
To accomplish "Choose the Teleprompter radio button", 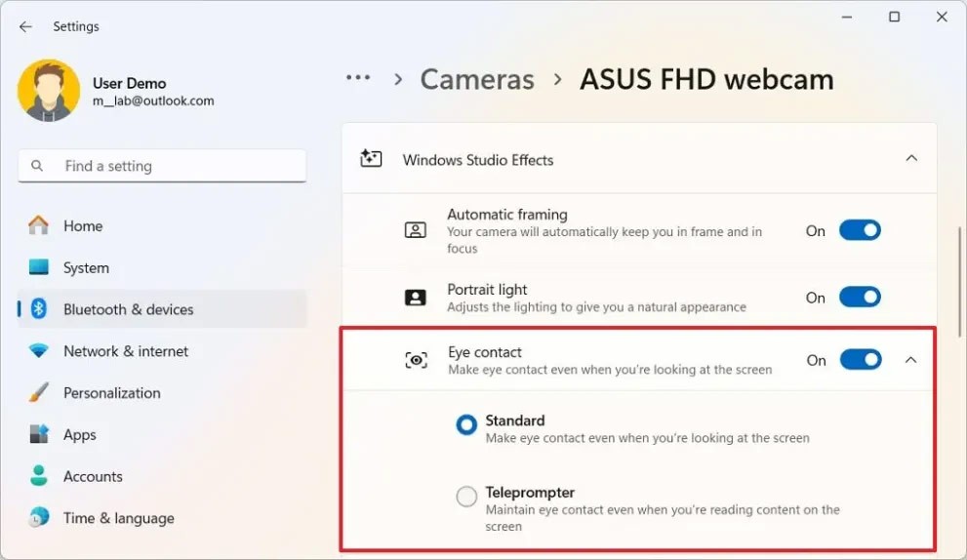I will pyautogui.click(x=467, y=497).
